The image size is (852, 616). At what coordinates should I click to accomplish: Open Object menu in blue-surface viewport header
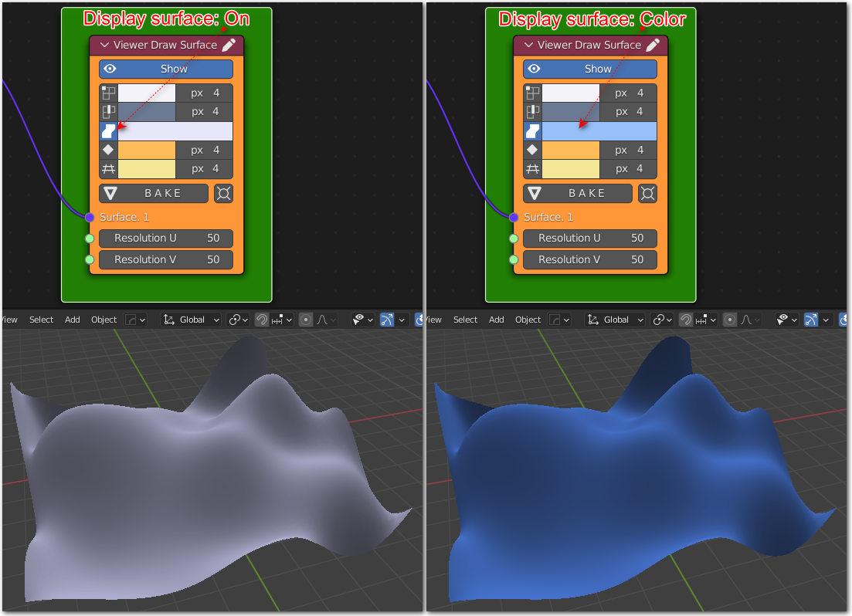[528, 320]
